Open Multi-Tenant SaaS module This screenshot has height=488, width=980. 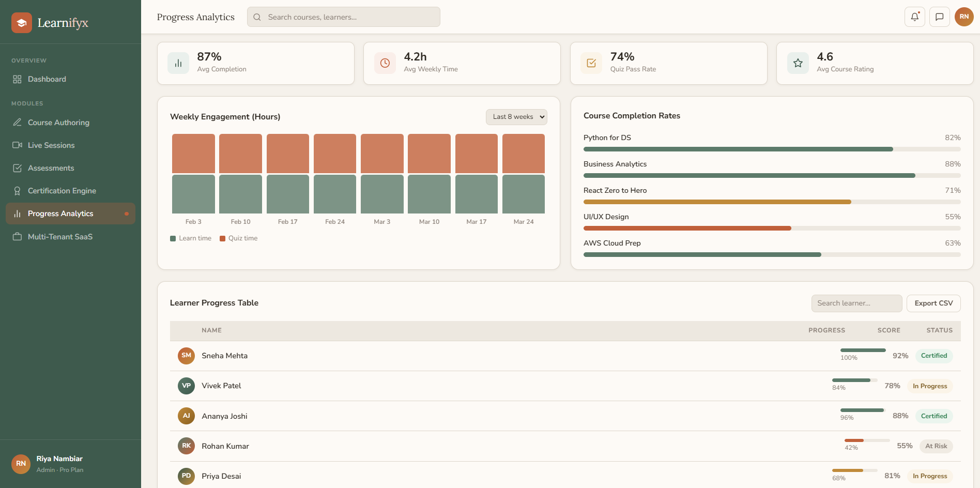[x=58, y=236]
